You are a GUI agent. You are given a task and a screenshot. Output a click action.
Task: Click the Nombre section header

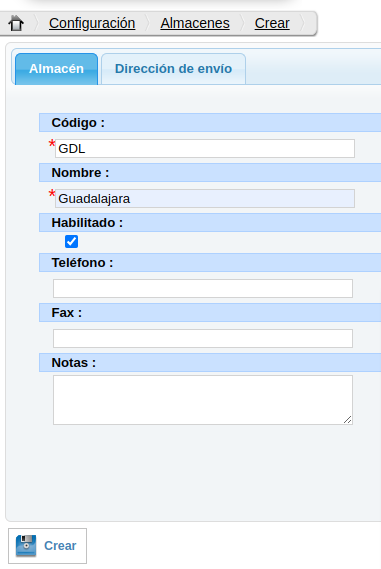pyautogui.click(x=210, y=172)
